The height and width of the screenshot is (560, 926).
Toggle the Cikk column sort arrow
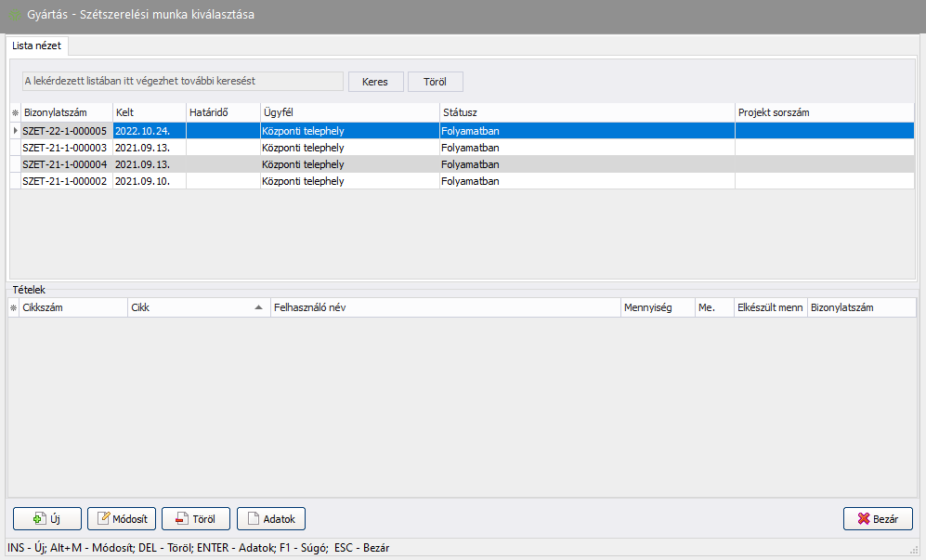coord(259,307)
